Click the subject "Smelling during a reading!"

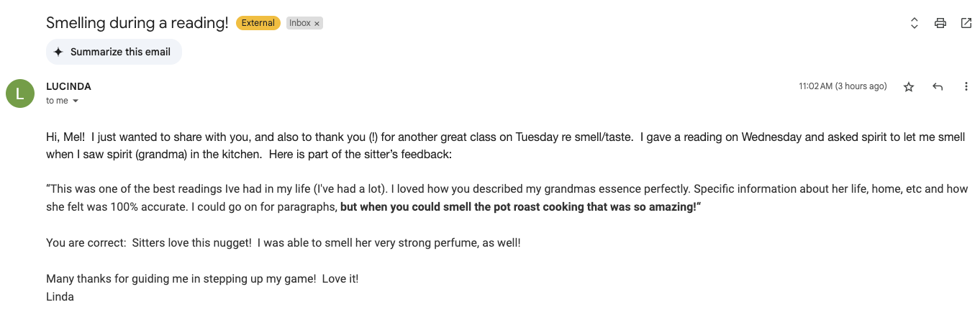point(137,23)
